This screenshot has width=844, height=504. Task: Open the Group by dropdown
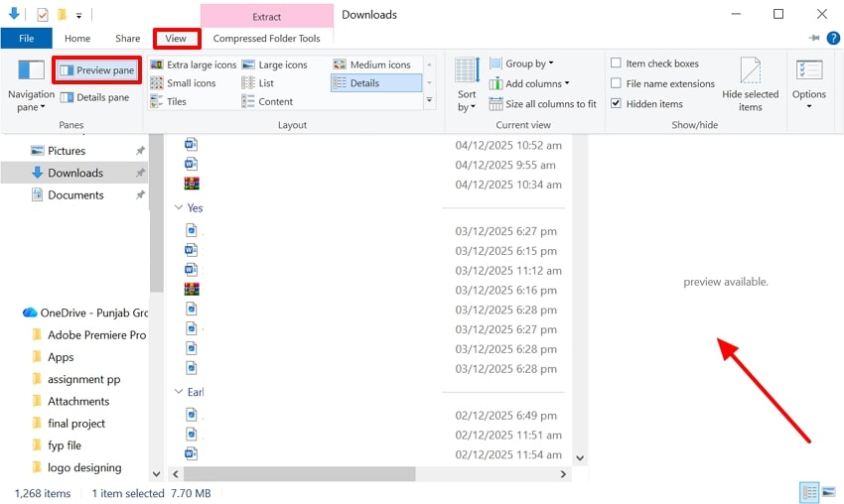[521, 63]
